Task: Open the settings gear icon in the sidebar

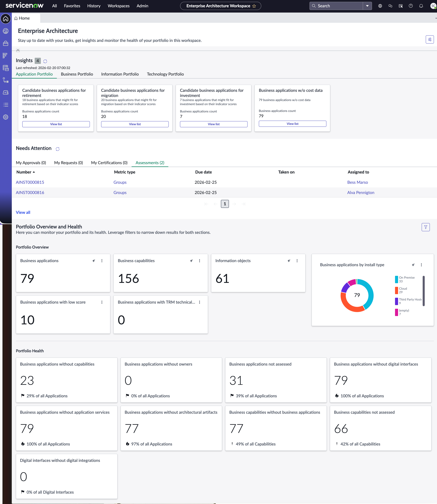Action: 6,117
